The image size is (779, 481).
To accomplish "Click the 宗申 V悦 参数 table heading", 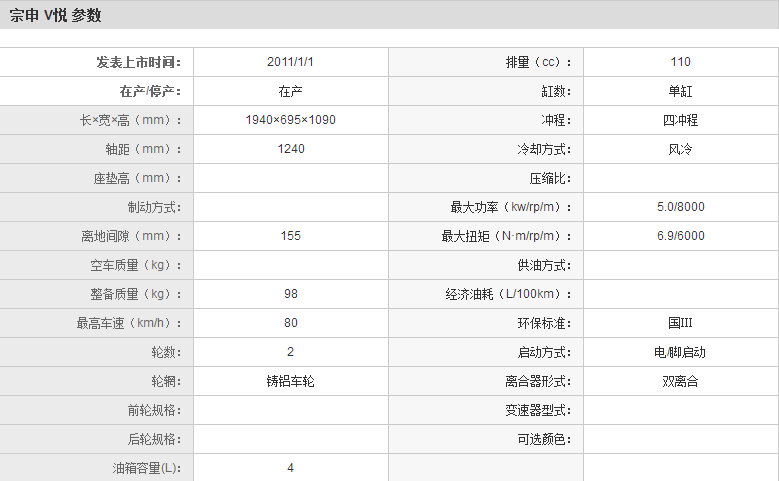I will (x=56, y=15).
